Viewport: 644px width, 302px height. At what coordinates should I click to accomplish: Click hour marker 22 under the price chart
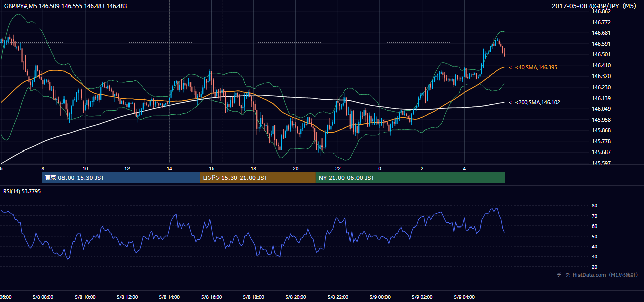(x=338, y=168)
